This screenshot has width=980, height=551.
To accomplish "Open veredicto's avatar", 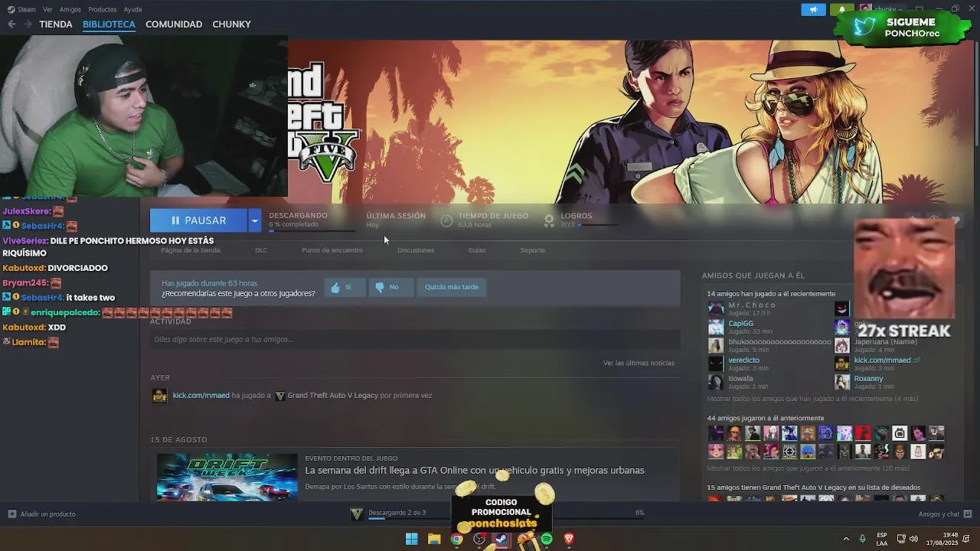I will 716,364.
